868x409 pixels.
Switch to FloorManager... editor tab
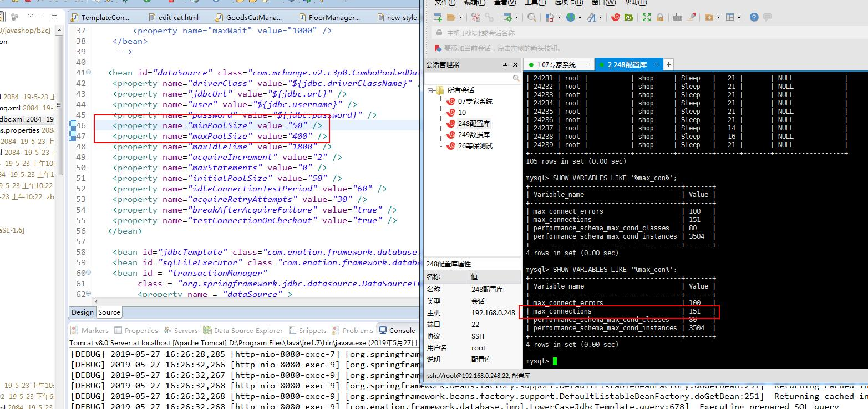tap(329, 18)
